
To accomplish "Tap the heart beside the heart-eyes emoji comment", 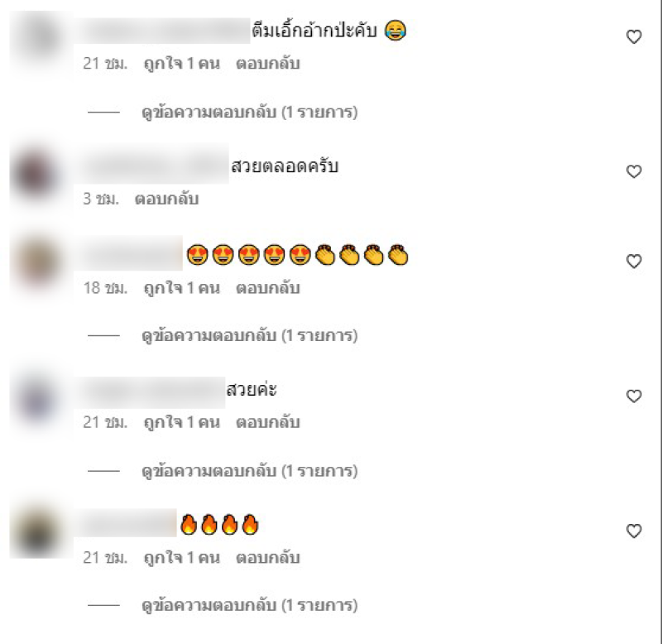I will (x=634, y=262).
